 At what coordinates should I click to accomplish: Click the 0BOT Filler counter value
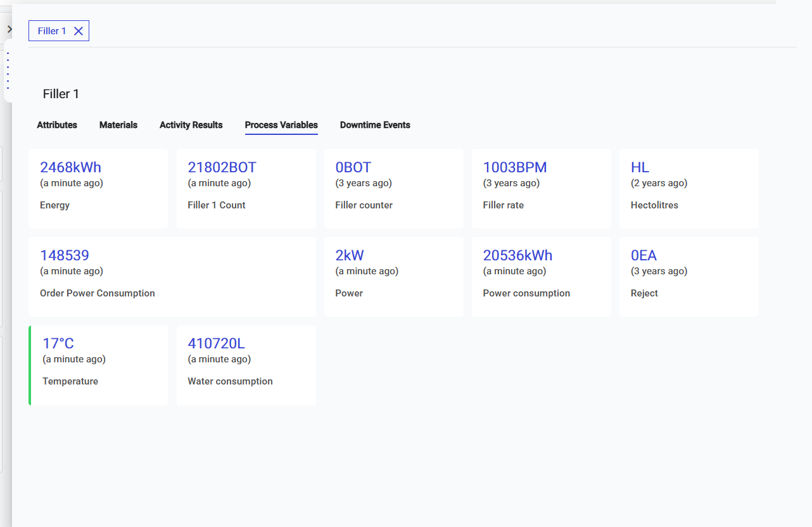click(x=353, y=167)
